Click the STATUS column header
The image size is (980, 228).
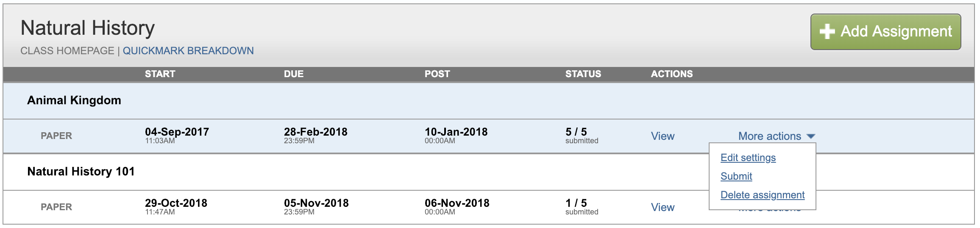point(583,74)
